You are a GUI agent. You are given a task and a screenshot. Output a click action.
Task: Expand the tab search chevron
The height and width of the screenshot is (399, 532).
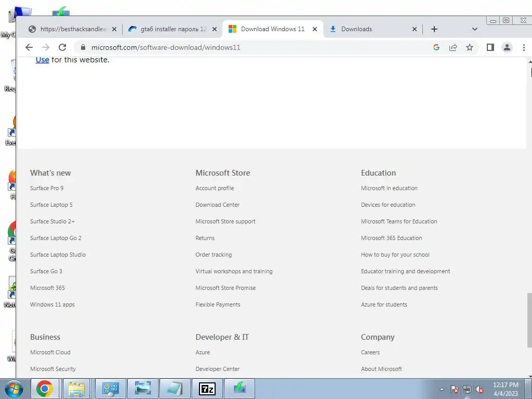click(475, 29)
